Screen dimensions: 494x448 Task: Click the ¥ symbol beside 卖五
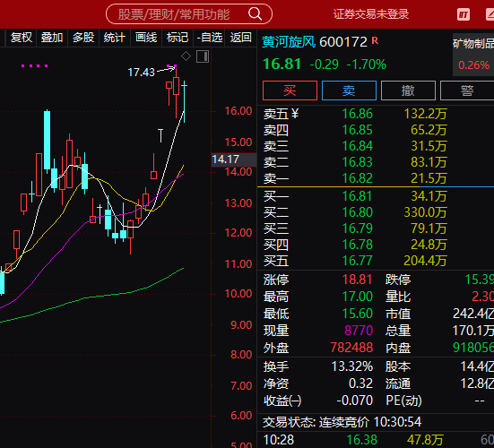tap(295, 114)
